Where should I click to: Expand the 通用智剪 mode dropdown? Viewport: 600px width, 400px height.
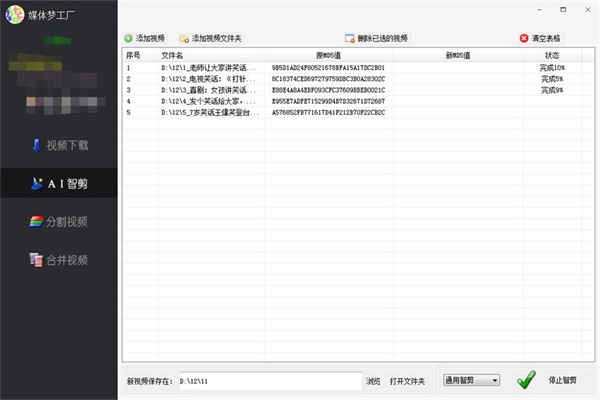click(471, 380)
